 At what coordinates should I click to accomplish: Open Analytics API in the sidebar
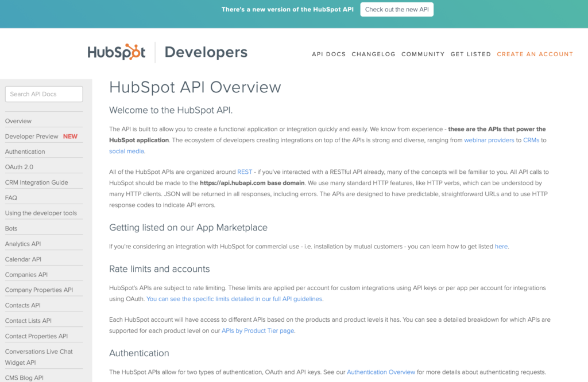pos(23,244)
